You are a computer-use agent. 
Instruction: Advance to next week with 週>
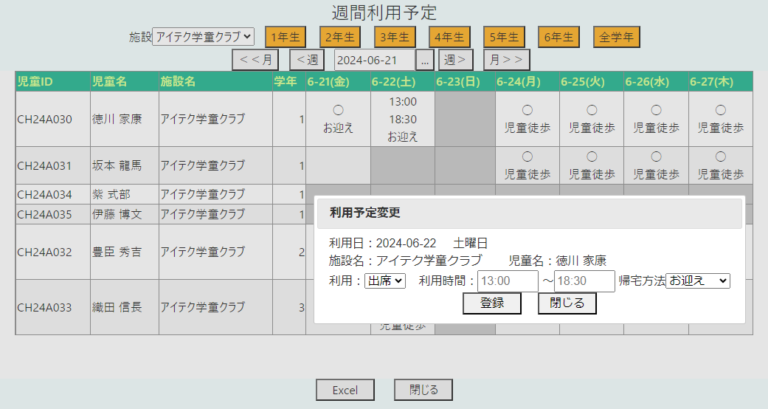pyautogui.click(x=456, y=60)
